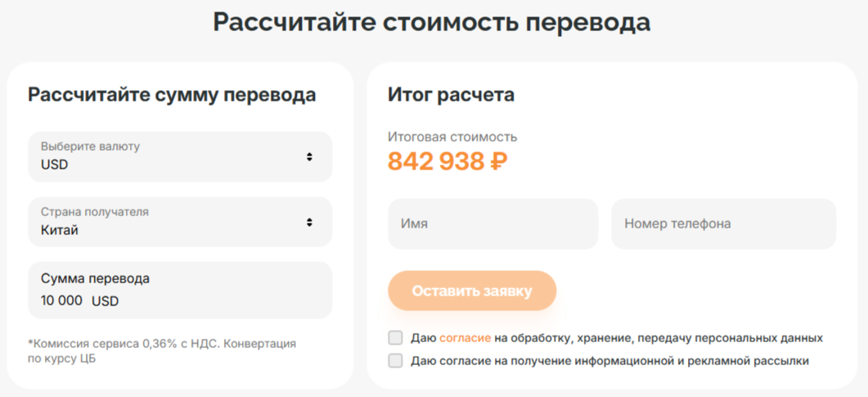Tick the personal data consent checkbox
The height and width of the screenshot is (397, 868).
(x=396, y=337)
